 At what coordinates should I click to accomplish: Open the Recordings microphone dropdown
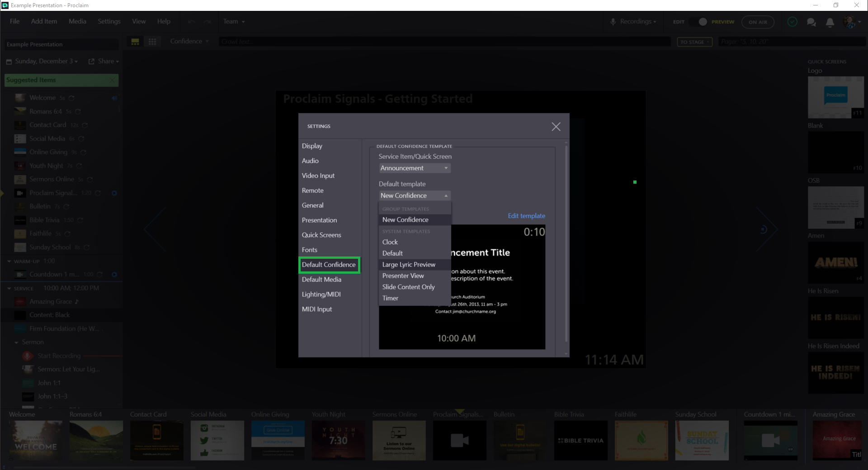633,22
